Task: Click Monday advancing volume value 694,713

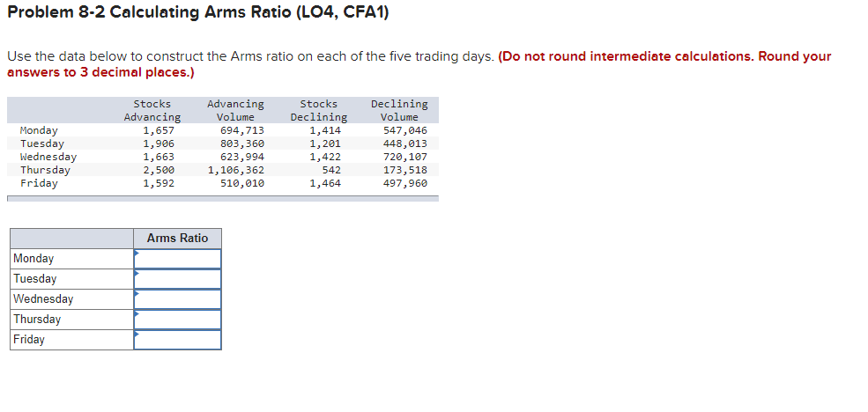Action: pyautogui.click(x=242, y=130)
